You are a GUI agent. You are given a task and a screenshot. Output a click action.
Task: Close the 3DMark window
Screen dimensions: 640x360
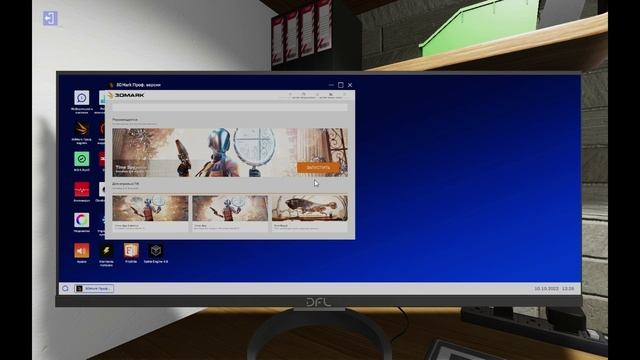pos(350,85)
